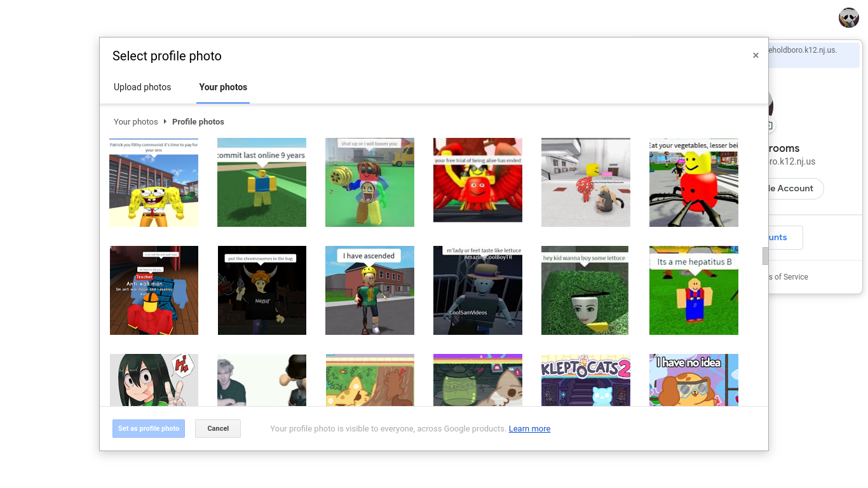
Task: Pick the 'wanna buy some lettuce' photo
Action: 585,290
